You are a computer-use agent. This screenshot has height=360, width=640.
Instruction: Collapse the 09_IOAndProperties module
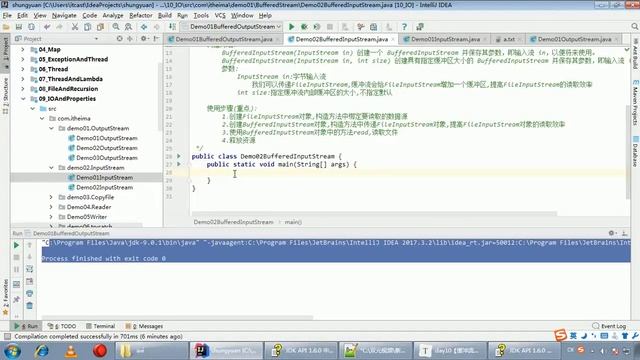pos(23,99)
